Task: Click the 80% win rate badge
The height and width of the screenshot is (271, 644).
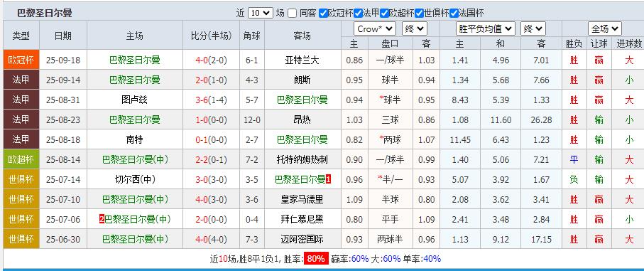Action: (x=316, y=259)
